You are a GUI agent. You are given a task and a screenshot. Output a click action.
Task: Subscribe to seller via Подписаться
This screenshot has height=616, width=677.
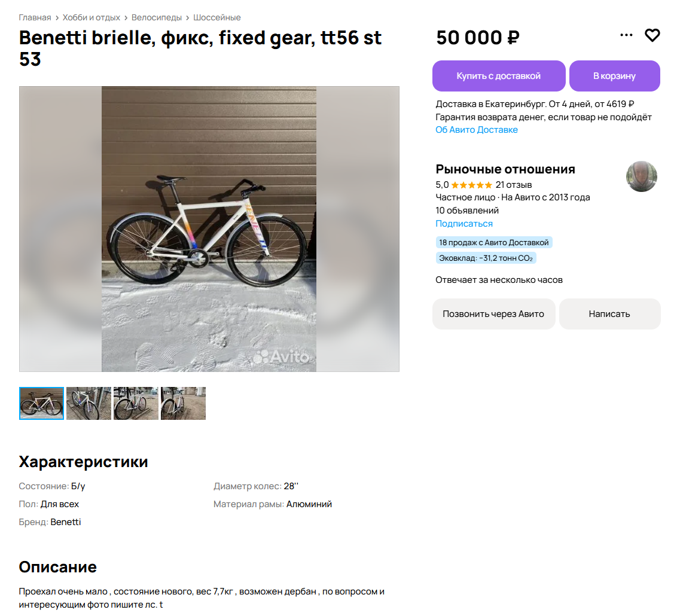[x=463, y=224]
